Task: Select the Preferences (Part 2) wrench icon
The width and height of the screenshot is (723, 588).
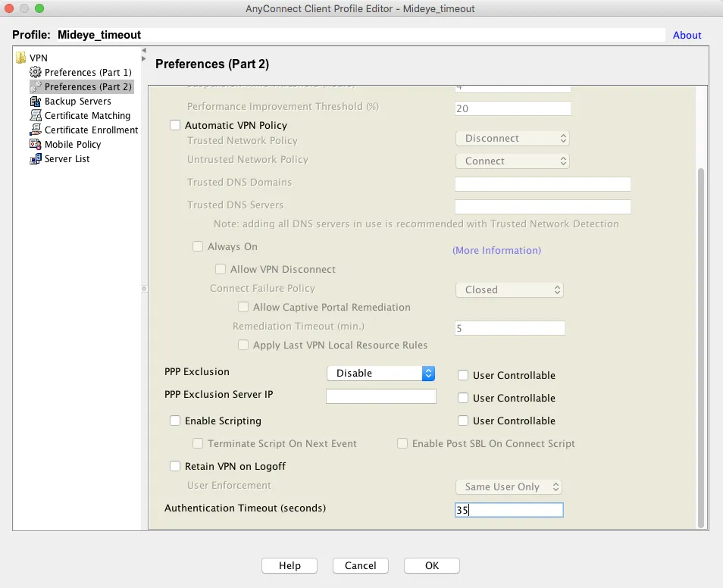Action: coord(35,86)
